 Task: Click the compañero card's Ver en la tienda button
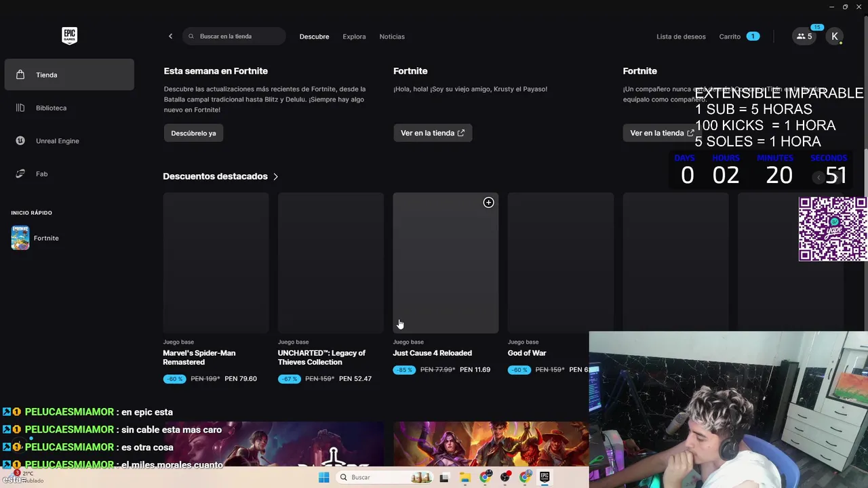coord(661,133)
